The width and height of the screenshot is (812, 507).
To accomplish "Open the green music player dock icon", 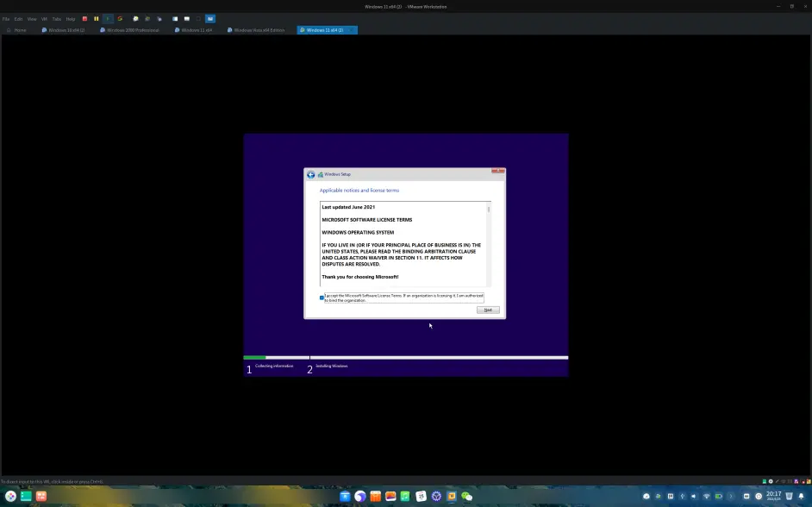I will click(405, 496).
